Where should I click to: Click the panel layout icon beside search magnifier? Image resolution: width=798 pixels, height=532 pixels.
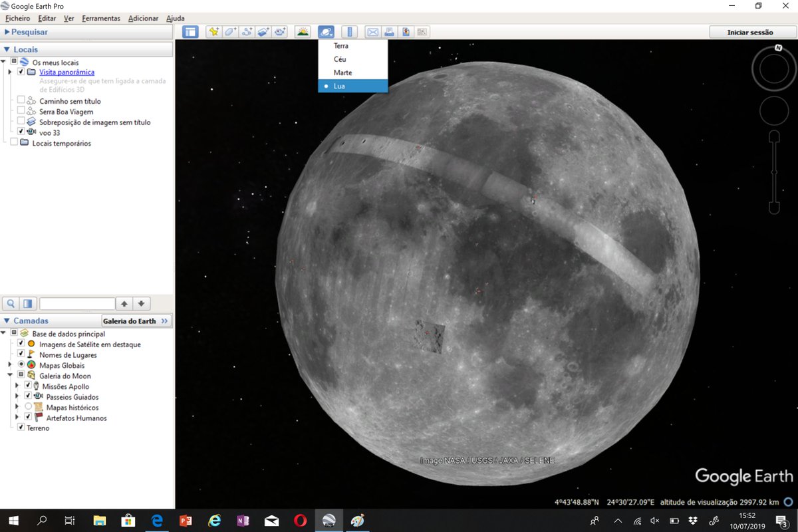point(28,304)
